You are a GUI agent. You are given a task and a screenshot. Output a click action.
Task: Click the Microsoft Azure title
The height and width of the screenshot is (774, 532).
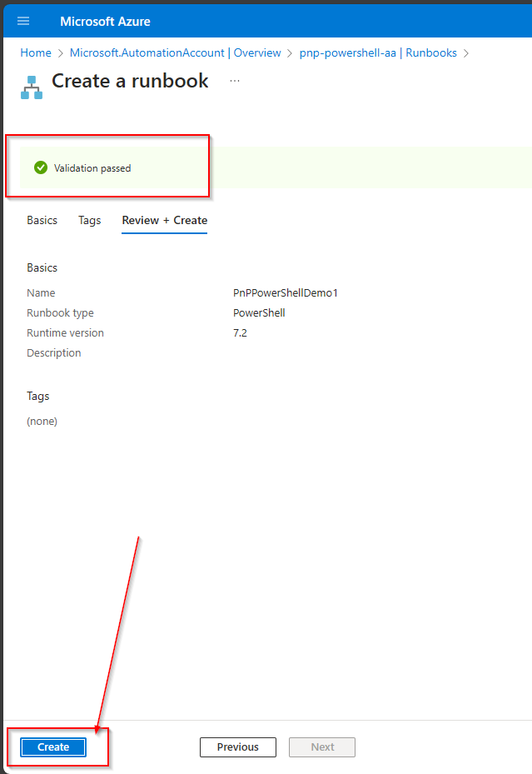[105, 21]
